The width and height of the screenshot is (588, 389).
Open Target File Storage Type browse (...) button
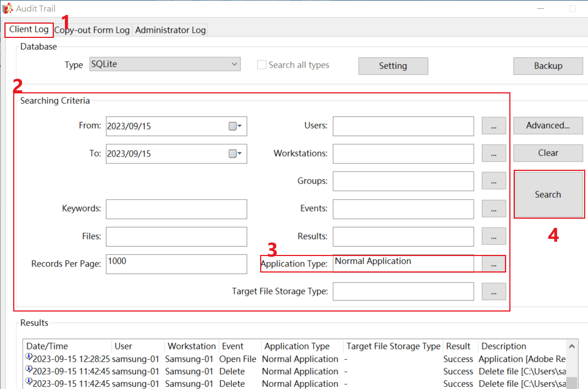click(x=493, y=292)
